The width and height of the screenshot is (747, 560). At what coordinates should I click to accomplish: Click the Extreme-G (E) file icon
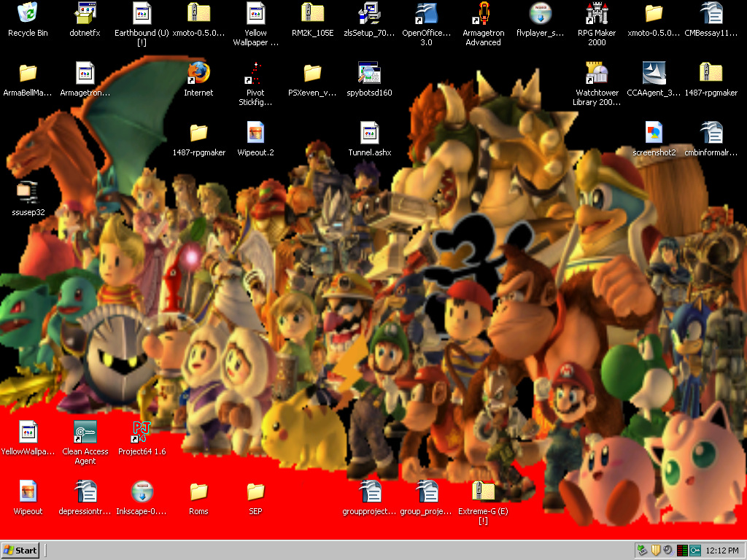[x=483, y=491]
